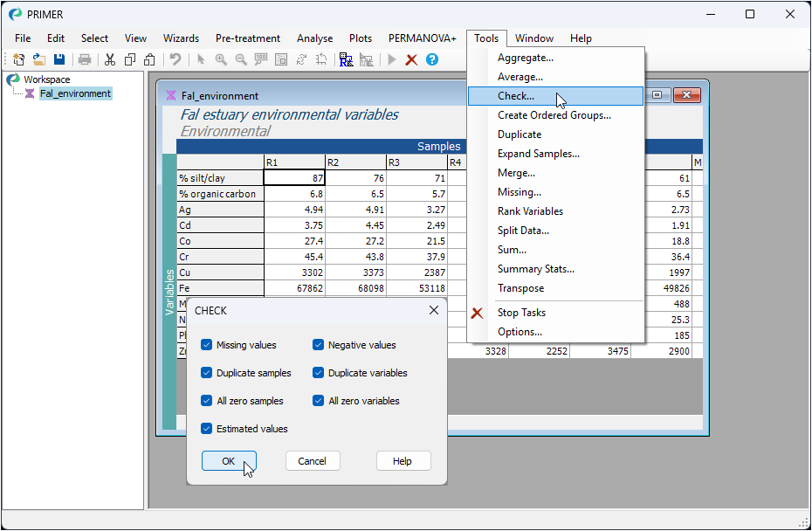The width and height of the screenshot is (812, 531).
Task: Open the PERMANOVA+ menu
Action: pos(423,38)
